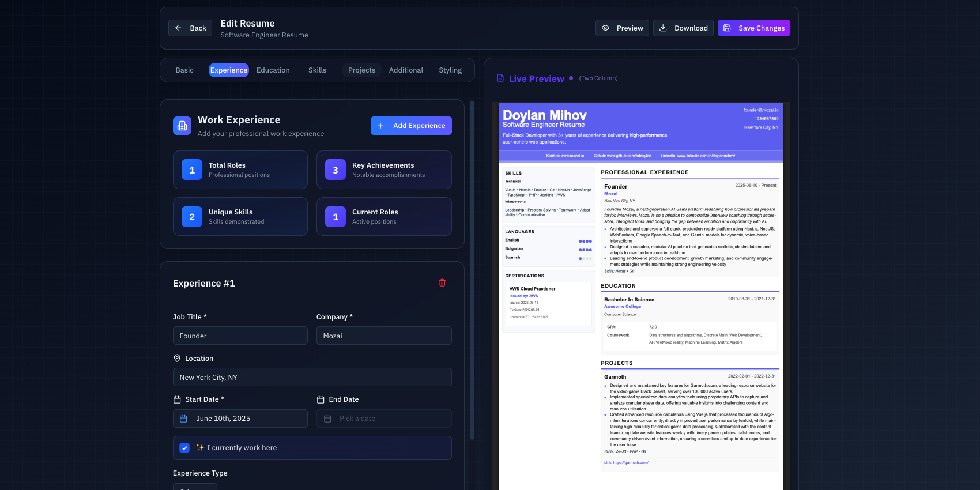Open the Start Date picker showing June 10th, 2025
Screen dimensions: 980x490
pyautogui.click(x=240, y=419)
